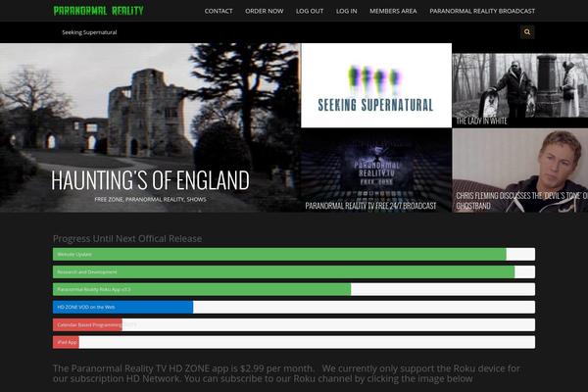This screenshot has height=392, width=588.
Task: Click the Paranormal Reality logo
Action: pyautogui.click(x=99, y=11)
